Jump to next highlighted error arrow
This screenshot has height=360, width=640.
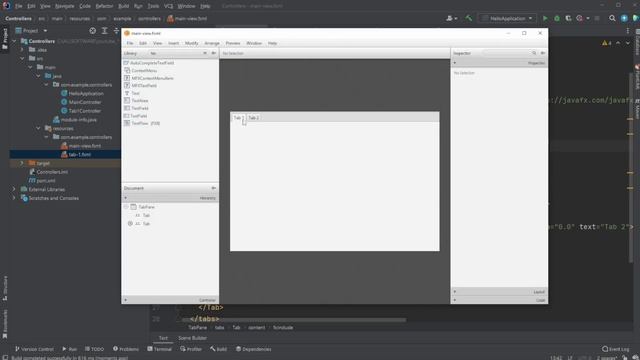pos(628,43)
